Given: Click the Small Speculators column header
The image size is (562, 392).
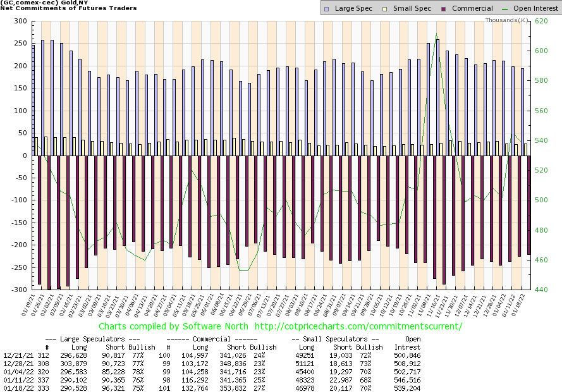Looking at the screenshot, I should 331,339.
